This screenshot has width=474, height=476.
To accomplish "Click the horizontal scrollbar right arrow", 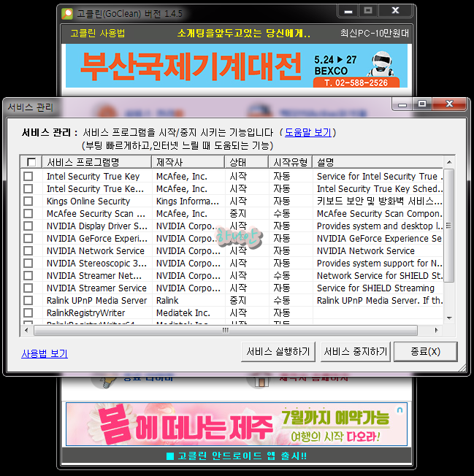I will 436,330.
